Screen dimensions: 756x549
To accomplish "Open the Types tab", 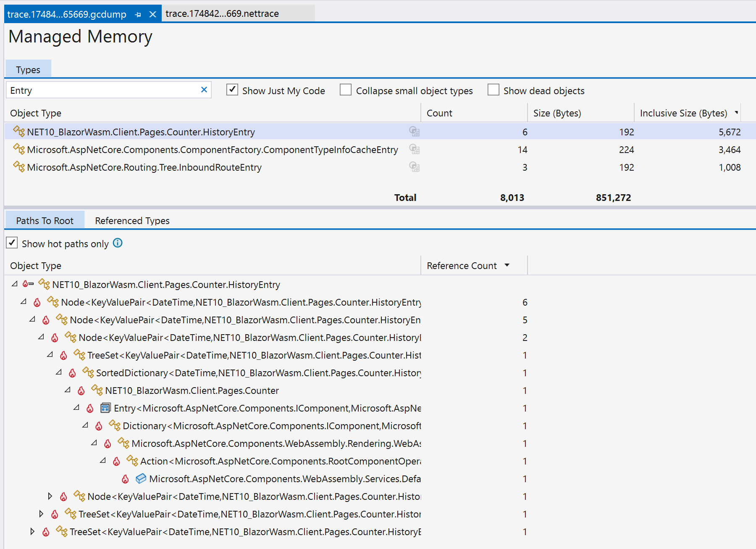I will tap(28, 69).
